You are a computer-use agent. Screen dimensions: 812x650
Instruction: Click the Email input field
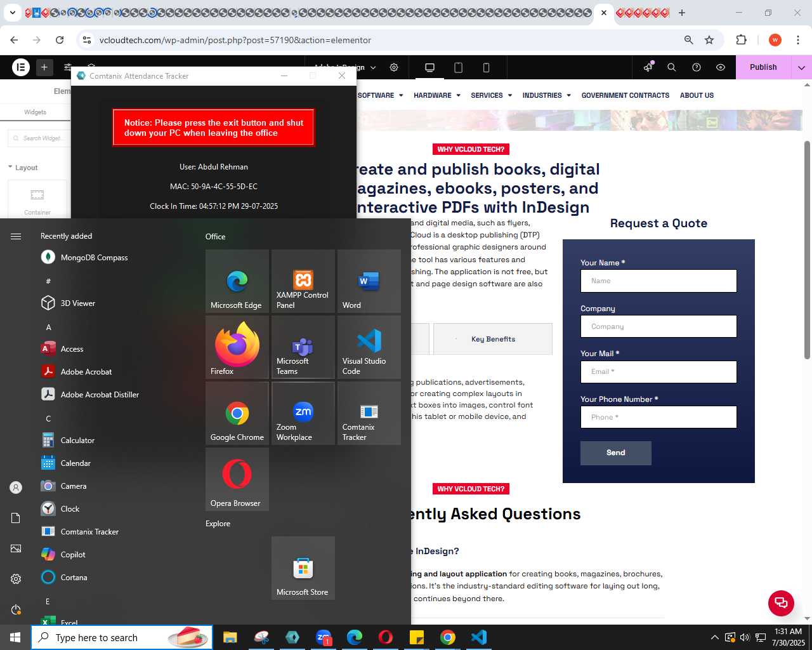pos(658,372)
